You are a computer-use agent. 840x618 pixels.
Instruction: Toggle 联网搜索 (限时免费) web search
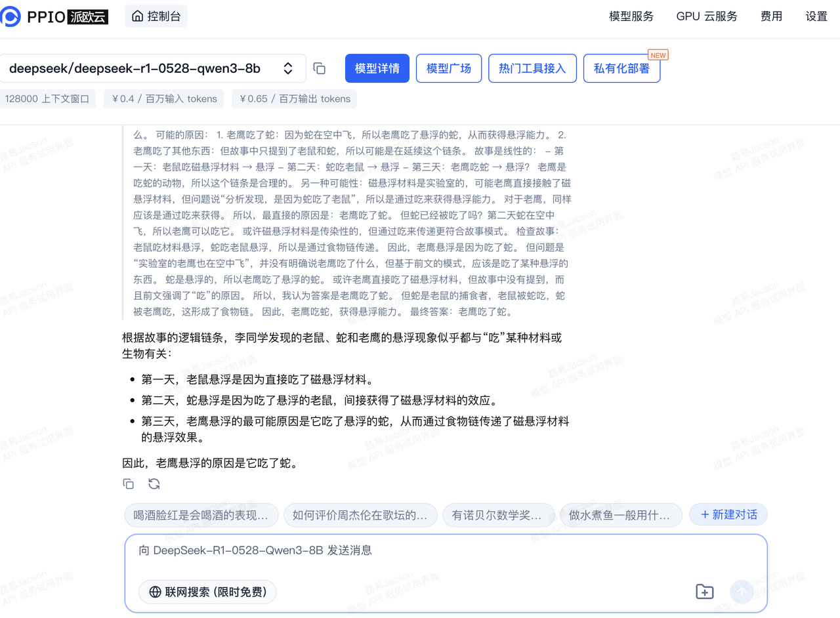tap(207, 592)
